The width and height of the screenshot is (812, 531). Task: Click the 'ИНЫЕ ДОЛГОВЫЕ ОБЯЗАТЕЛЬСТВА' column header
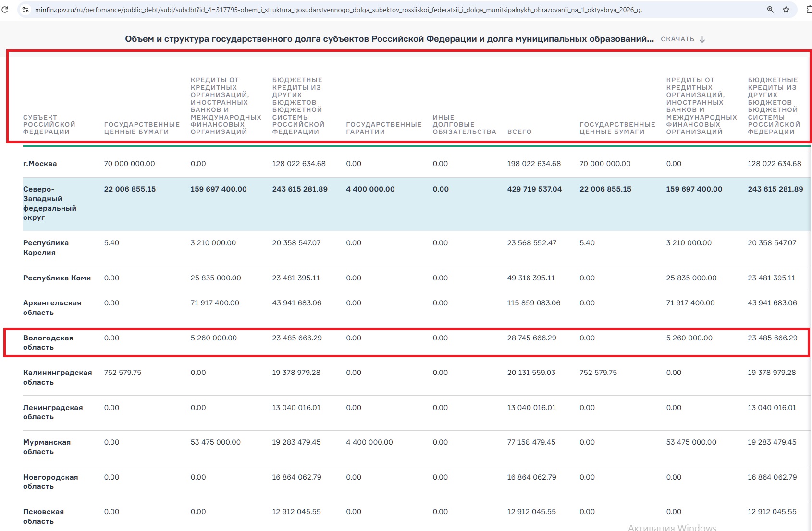click(x=464, y=124)
